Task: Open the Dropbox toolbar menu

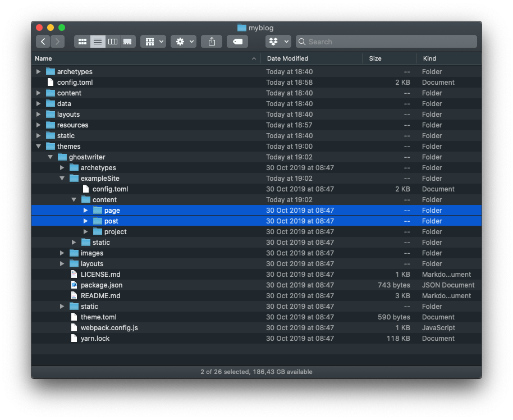Action: pos(278,42)
